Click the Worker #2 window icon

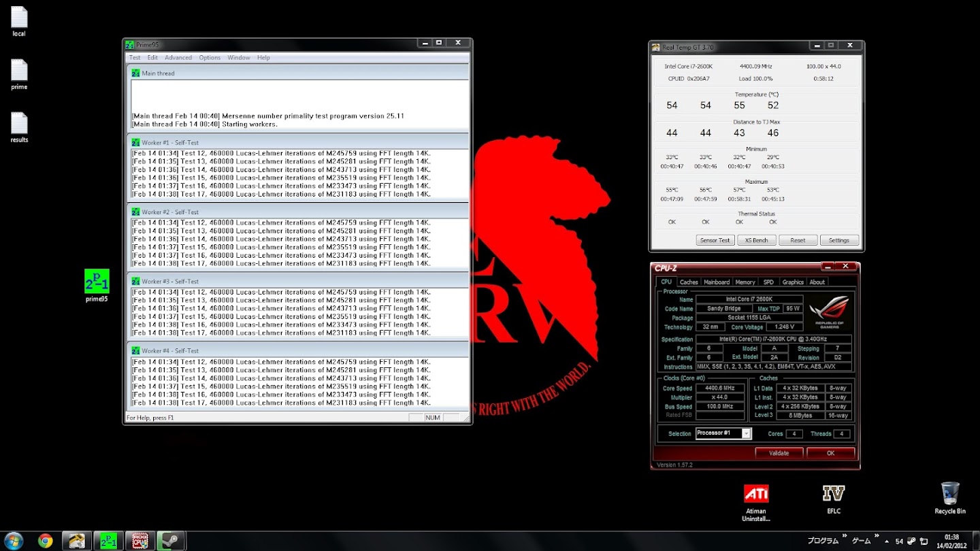tap(136, 212)
